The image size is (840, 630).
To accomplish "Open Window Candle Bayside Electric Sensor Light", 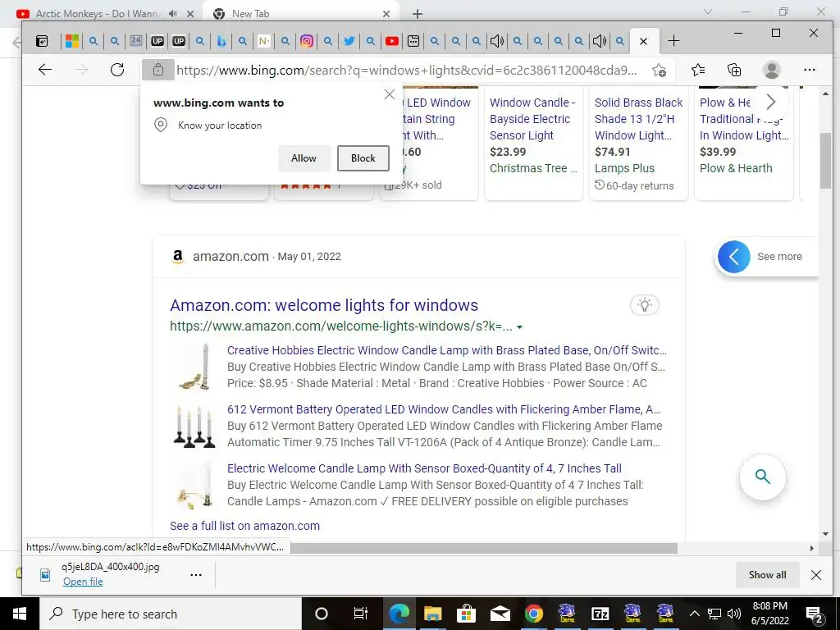I will pyautogui.click(x=532, y=119).
